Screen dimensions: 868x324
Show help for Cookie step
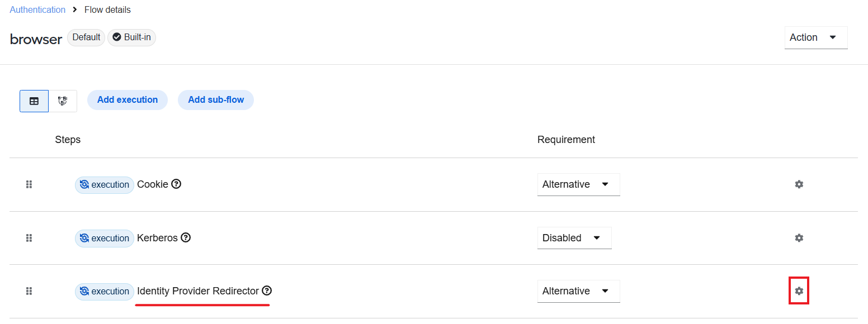176,184
